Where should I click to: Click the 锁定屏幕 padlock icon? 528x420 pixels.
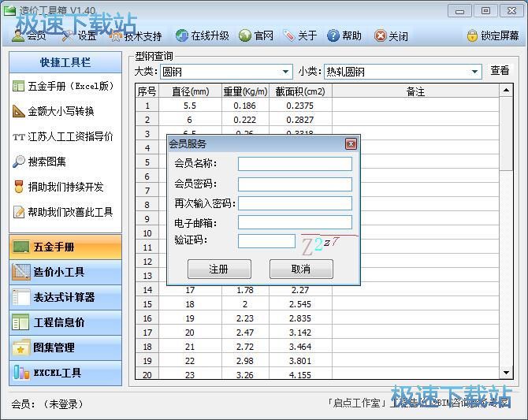pyautogui.click(x=472, y=35)
